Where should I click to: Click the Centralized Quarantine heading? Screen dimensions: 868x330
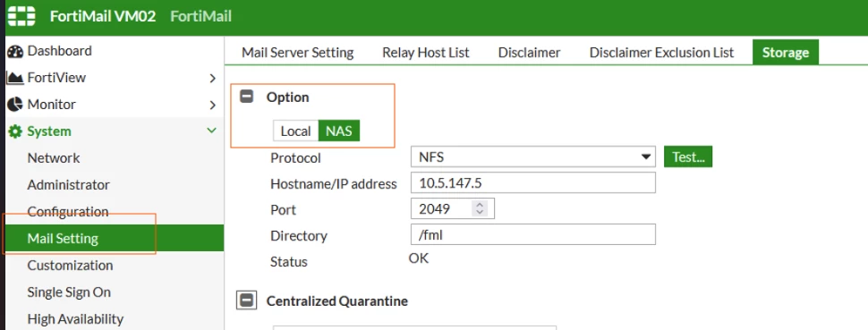pos(337,301)
